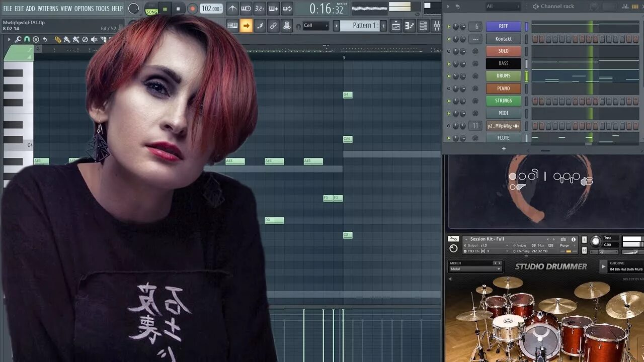Toggle loop recording icon
Screen dimensions: 644x362
coord(287,9)
